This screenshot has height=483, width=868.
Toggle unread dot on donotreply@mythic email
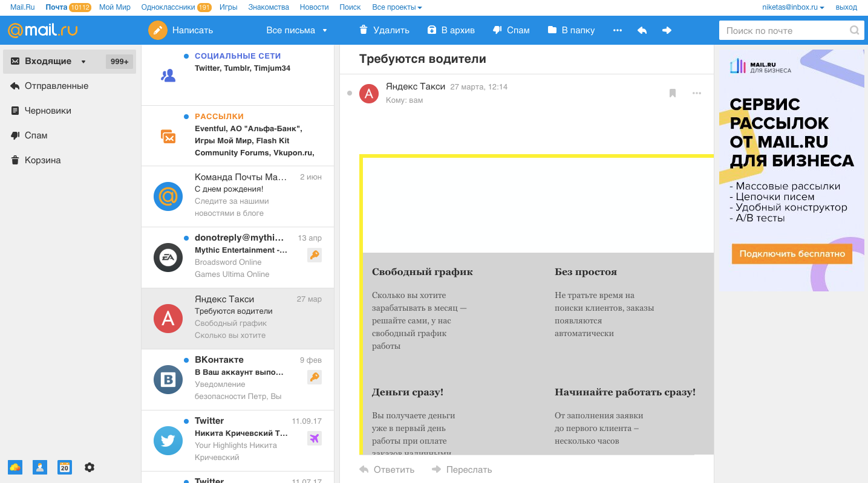[x=186, y=238]
